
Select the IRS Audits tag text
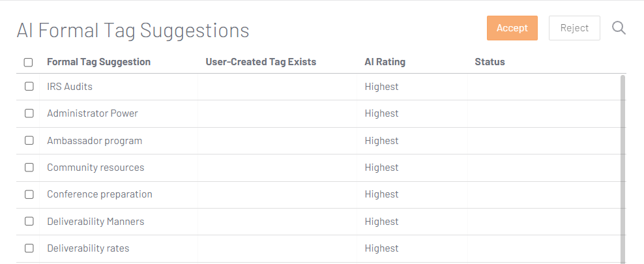[x=70, y=87]
